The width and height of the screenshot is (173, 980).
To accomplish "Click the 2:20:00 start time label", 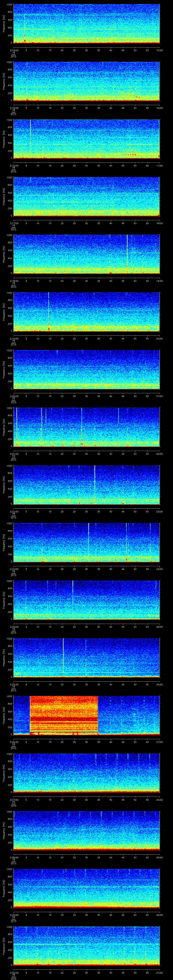I will pyautogui.click(x=14, y=396).
